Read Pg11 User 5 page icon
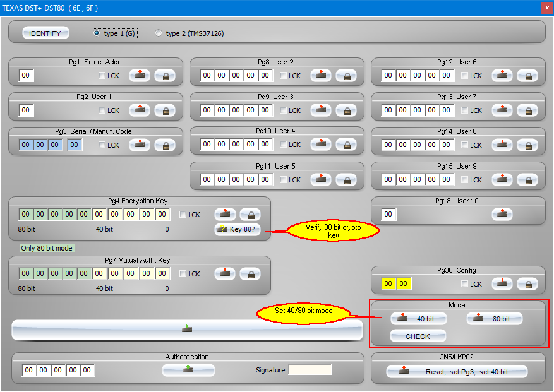 (321, 179)
